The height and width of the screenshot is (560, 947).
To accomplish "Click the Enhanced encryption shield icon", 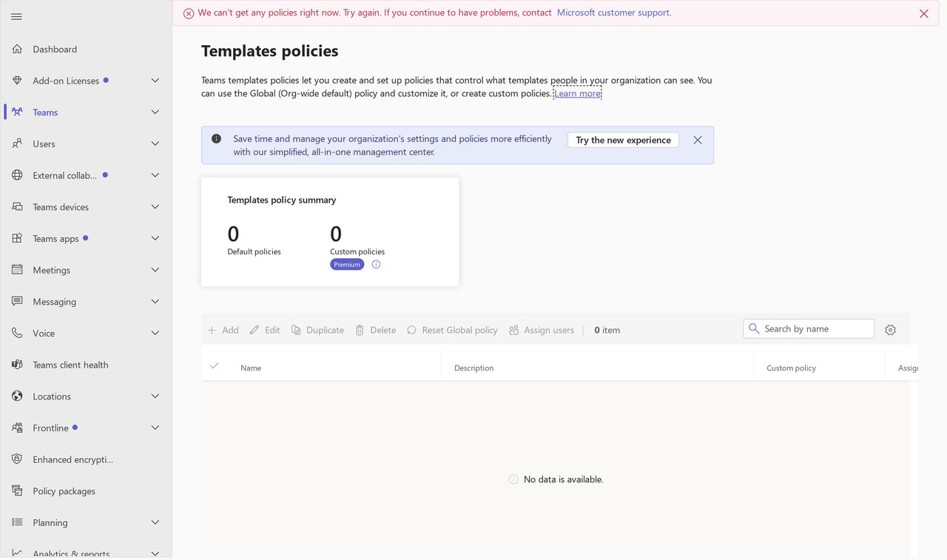I will click(17, 459).
